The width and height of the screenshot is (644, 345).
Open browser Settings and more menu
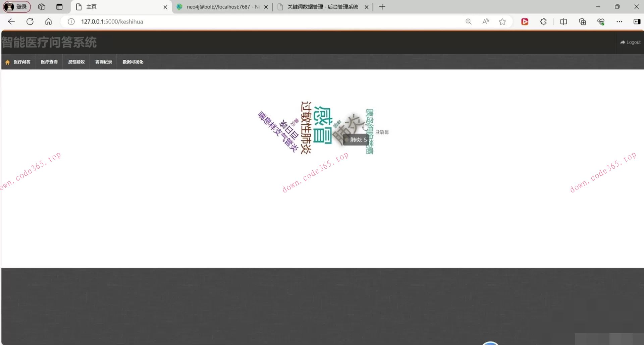tap(619, 21)
